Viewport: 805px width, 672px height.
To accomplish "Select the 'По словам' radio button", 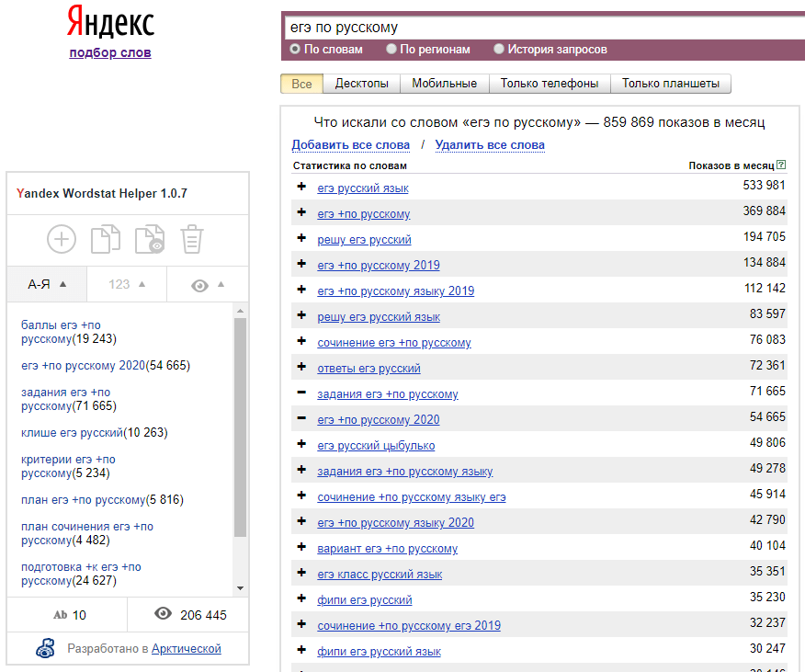I will 296,50.
